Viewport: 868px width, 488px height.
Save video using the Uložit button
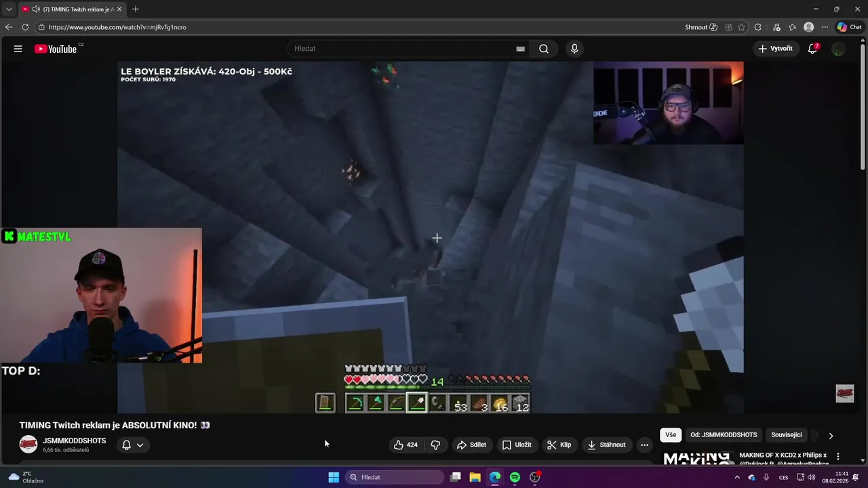coord(517,445)
